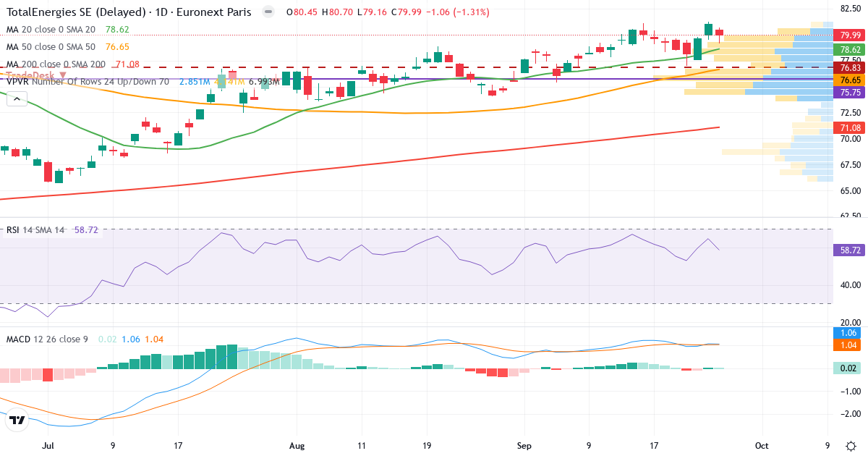Click the open price value O80.45
Image resolution: width=868 pixels, height=456 pixels.
pos(303,12)
